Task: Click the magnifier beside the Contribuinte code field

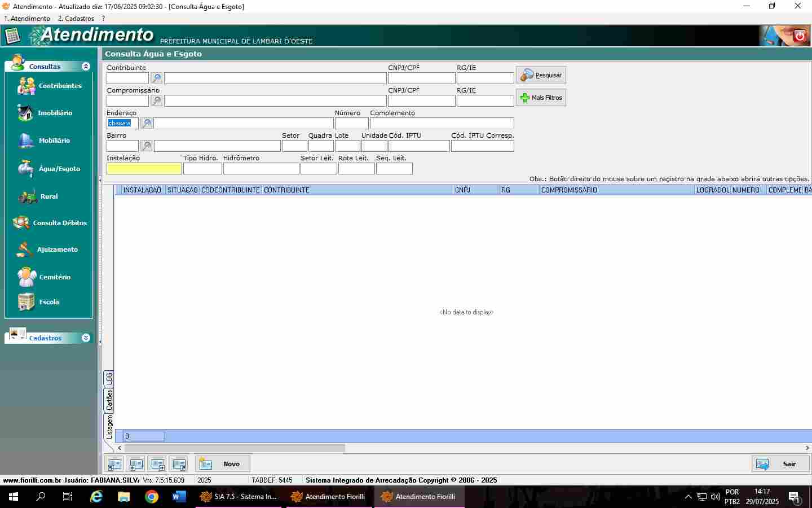Action: [156, 78]
